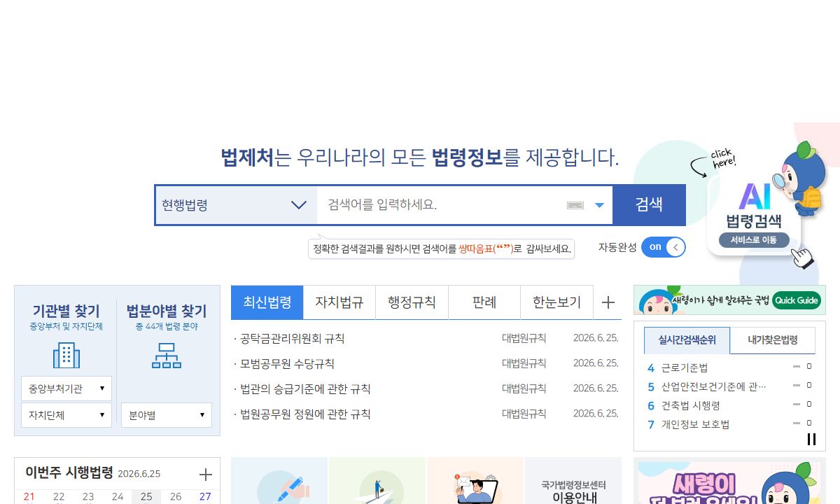The image size is (840, 504).
Task: Click the 검색 search button
Action: pyautogui.click(x=649, y=204)
